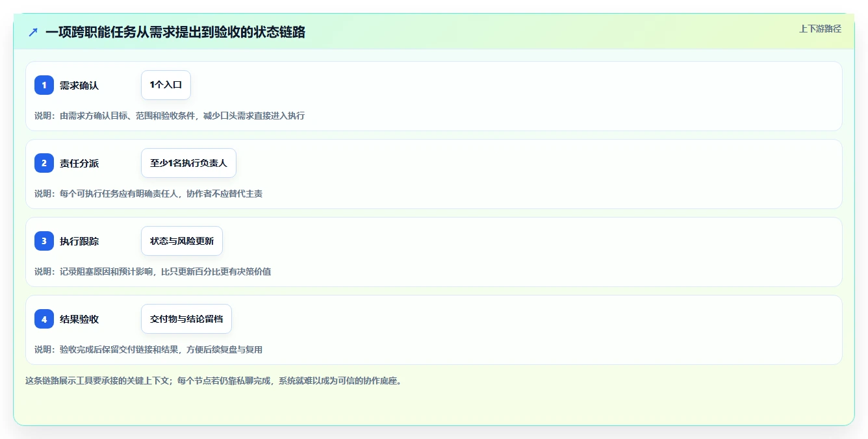Click step number 4 badge

44,319
